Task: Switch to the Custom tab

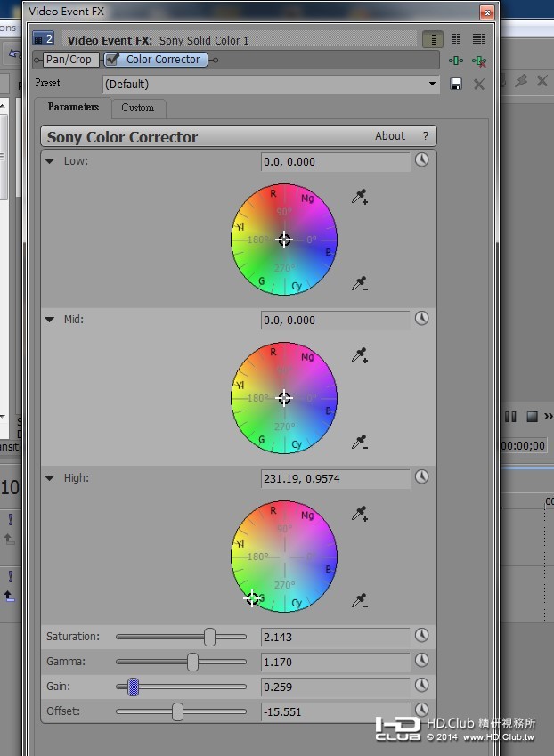Action: click(138, 108)
